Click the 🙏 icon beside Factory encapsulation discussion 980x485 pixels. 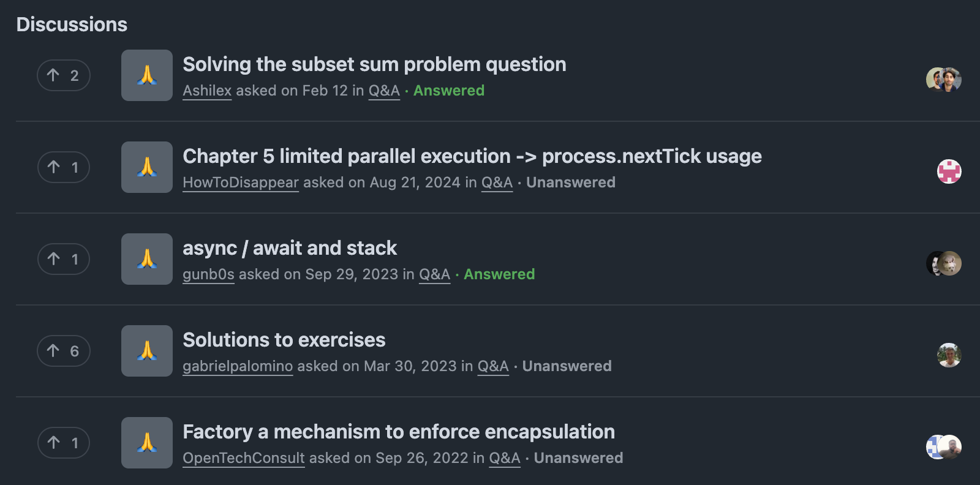[146, 443]
